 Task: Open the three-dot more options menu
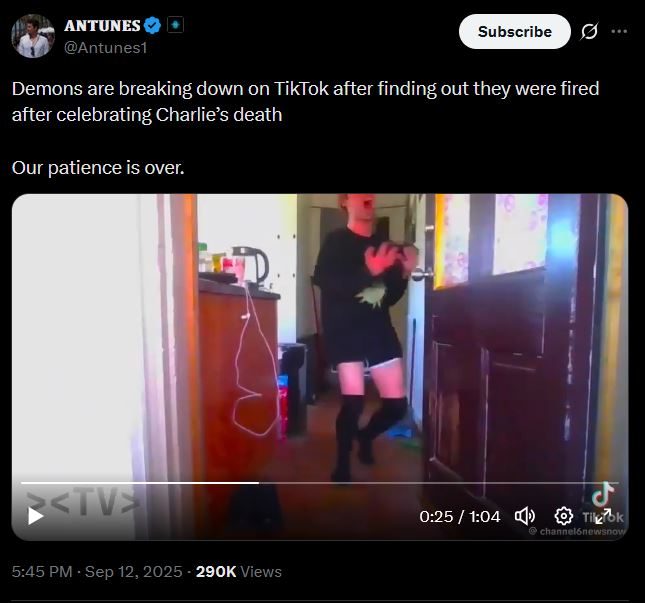pos(619,31)
